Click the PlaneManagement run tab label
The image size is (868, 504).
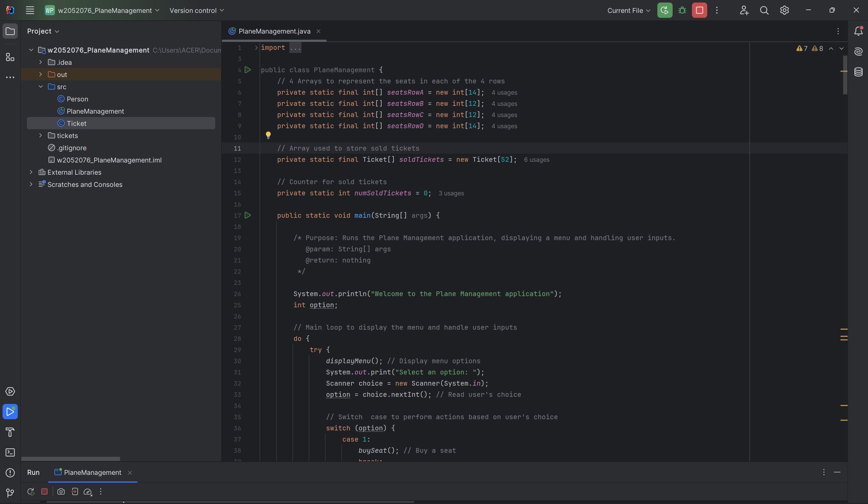(92, 472)
